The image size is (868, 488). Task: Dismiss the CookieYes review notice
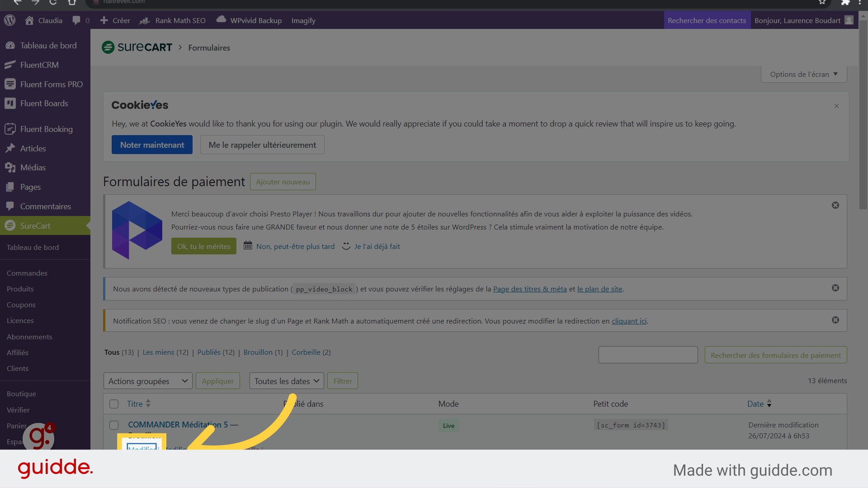pyautogui.click(x=836, y=106)
